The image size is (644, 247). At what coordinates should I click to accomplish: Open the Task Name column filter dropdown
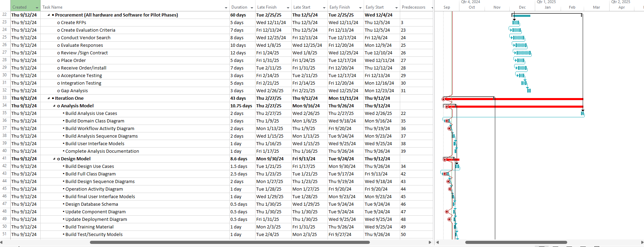(226, 8)
